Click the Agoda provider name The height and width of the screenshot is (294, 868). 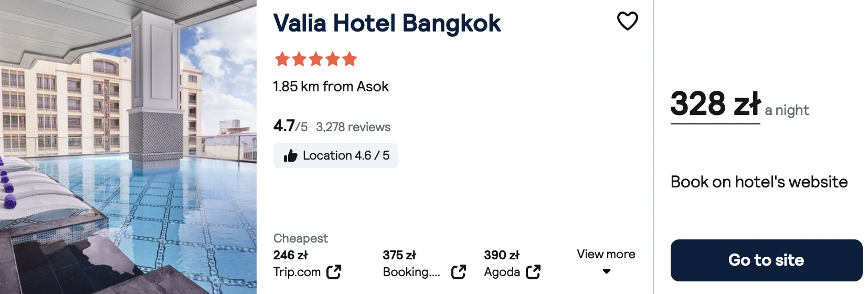[x=502, y=272]
